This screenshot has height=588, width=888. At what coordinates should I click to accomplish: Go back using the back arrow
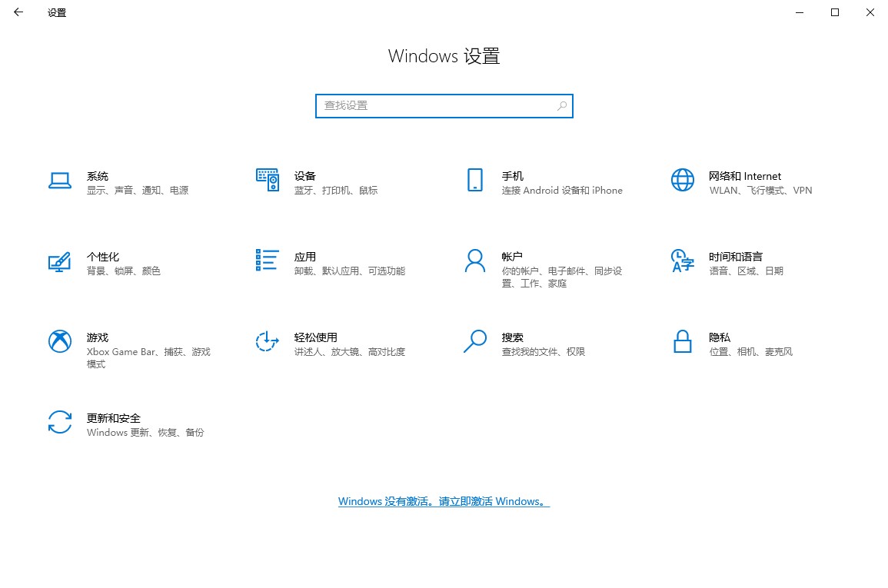click(x=18, y=12)
